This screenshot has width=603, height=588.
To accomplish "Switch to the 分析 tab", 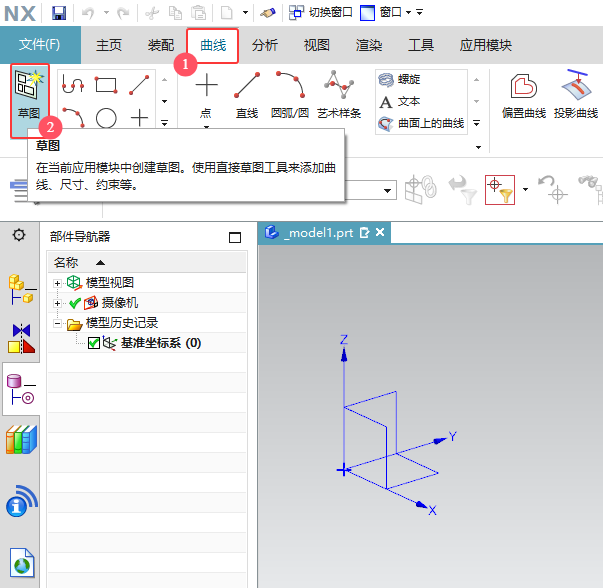I will [x=265, y=45].
